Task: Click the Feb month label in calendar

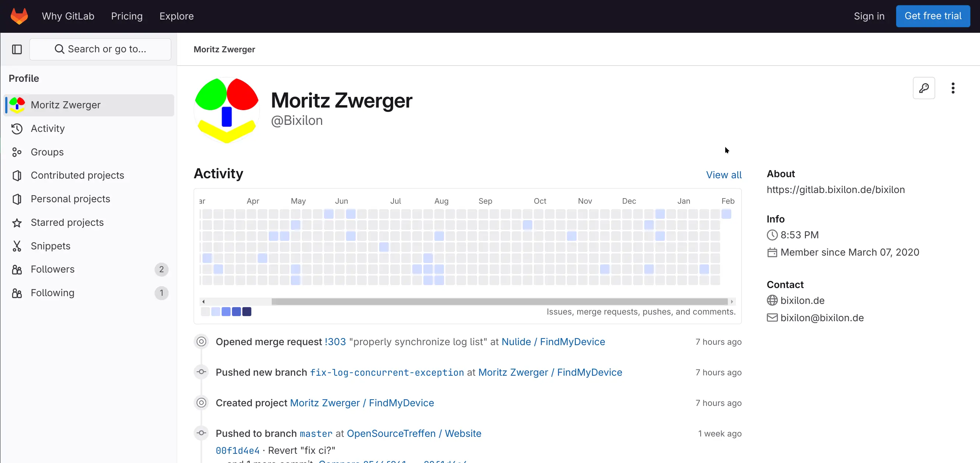Action: point(727,201)
